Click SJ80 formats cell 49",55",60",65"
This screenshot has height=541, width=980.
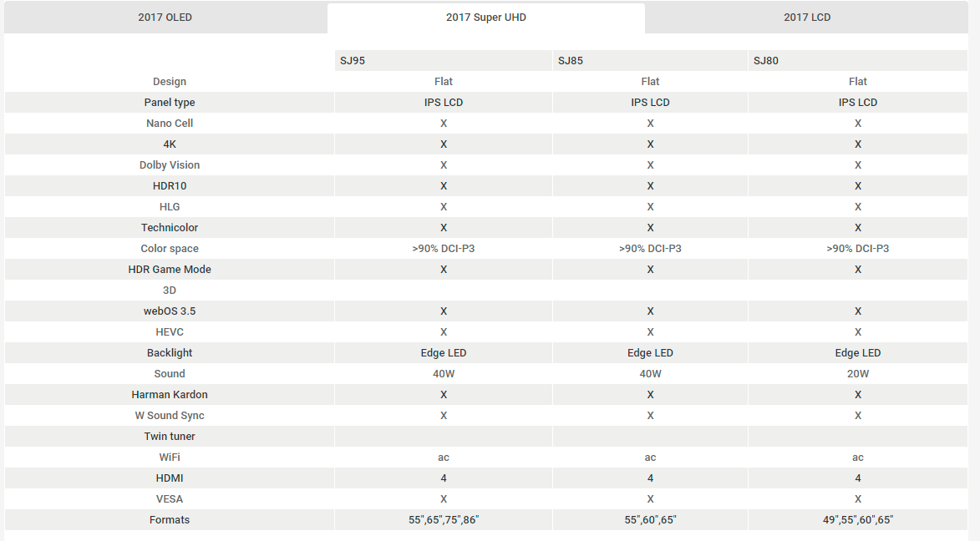(857, 520)
